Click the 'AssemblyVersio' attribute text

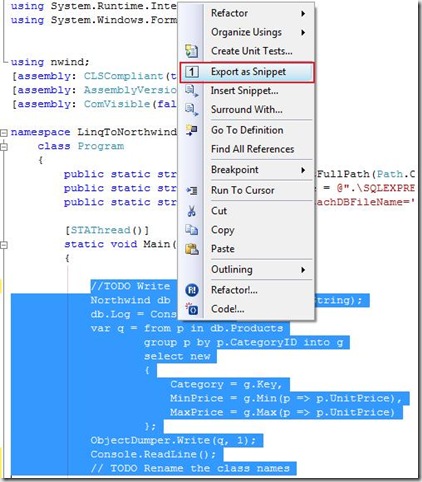point(130,90)
